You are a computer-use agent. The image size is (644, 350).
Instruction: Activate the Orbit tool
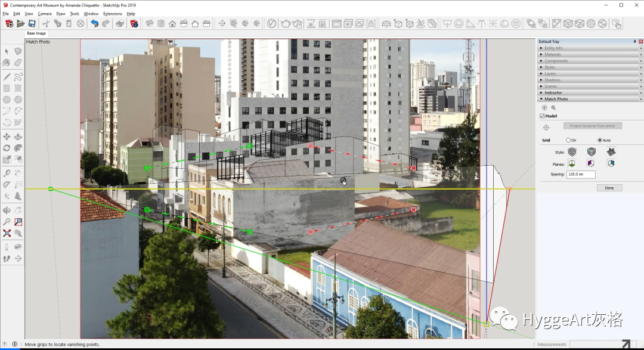(7, 210)
